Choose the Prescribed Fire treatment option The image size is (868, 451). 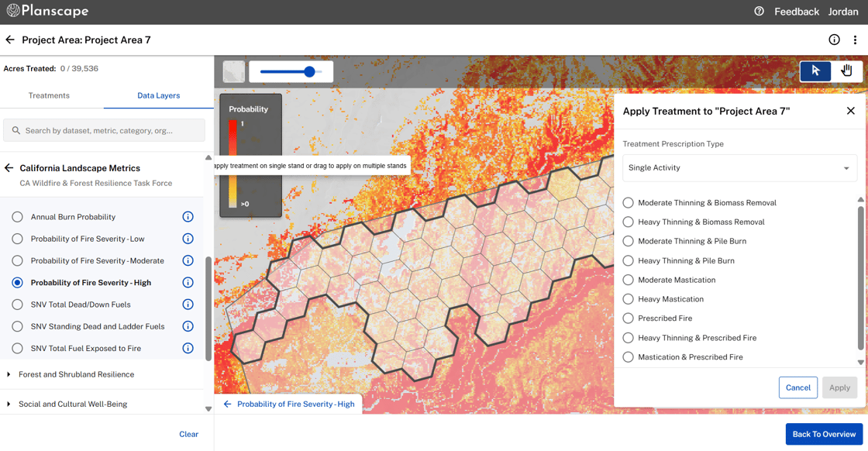click(x=628, y=318)
